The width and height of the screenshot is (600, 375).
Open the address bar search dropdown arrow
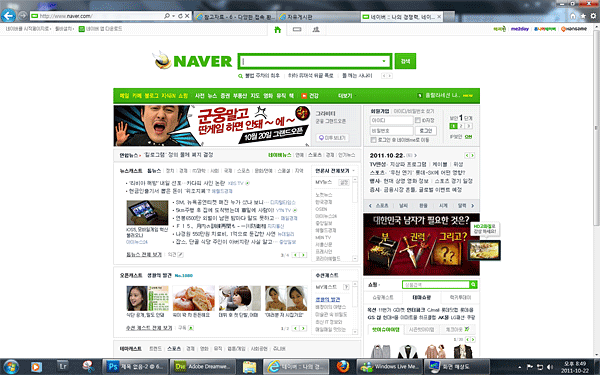point(173,16)
